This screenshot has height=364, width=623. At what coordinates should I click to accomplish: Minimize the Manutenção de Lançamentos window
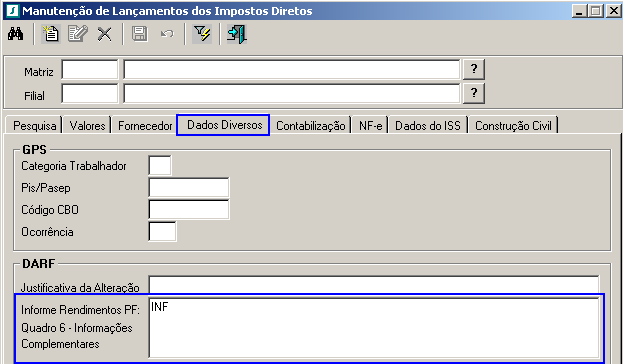coord(579,11)
